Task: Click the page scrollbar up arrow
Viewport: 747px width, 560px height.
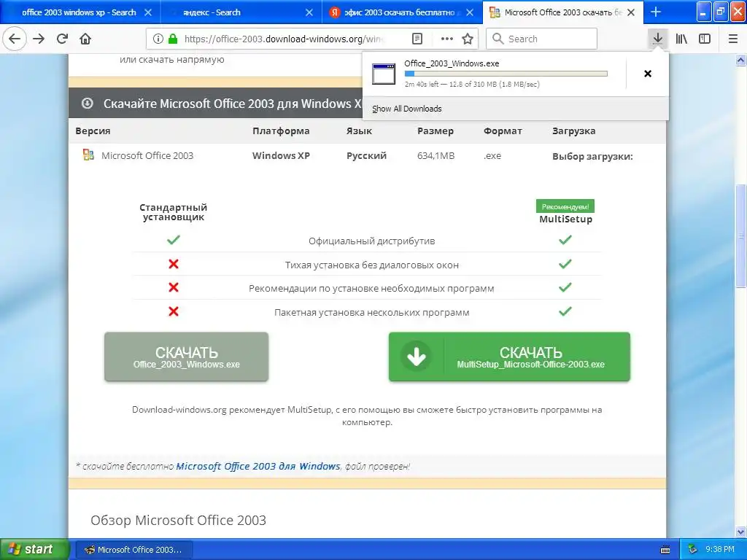Action: click(x=741, y=61)
